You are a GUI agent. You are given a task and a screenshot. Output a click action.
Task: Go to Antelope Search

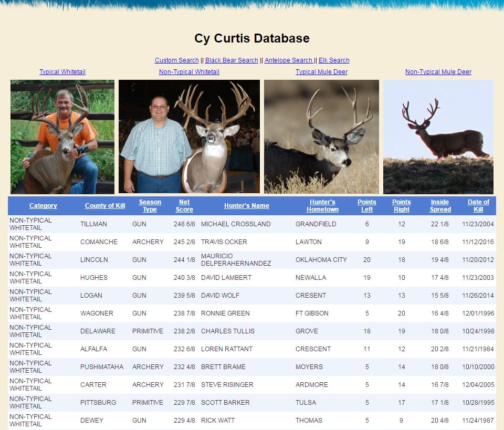point(289,60)
